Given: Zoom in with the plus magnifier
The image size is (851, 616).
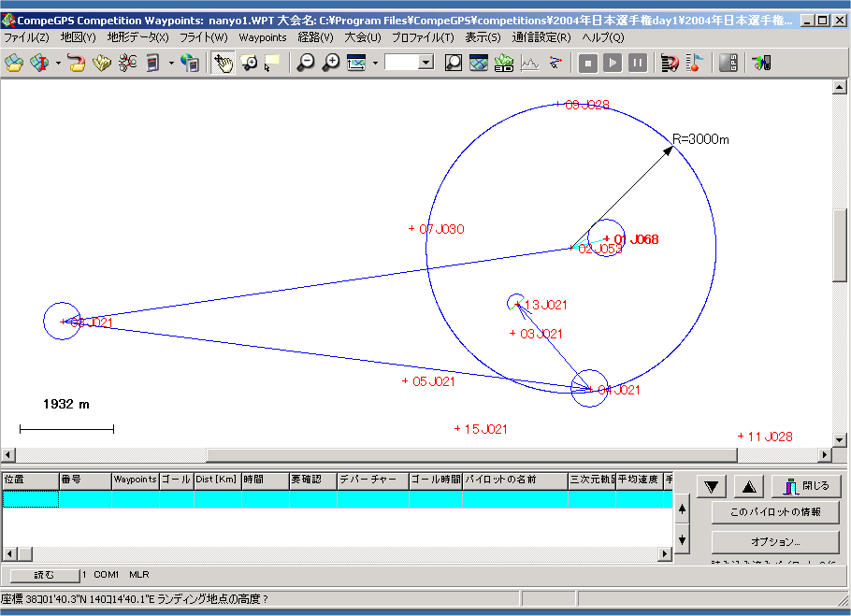Looking at the screenshot, I should tap(330, 63).
